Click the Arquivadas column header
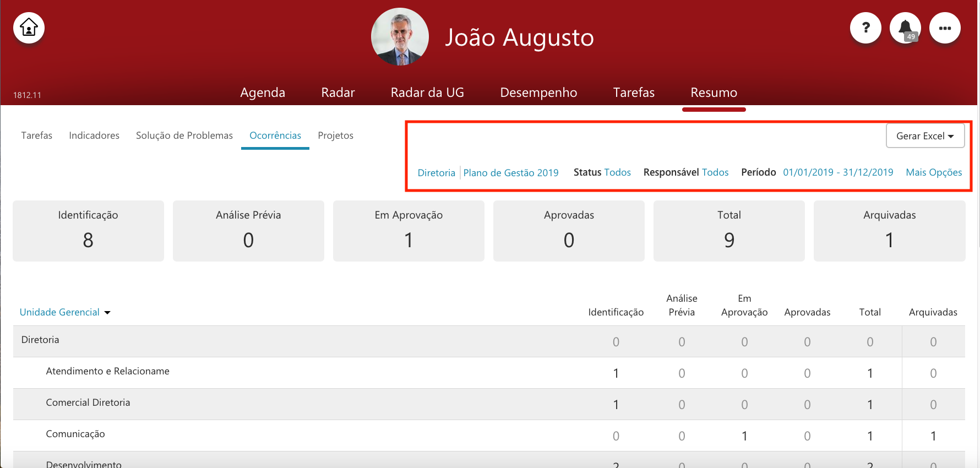980x468 pixels. coord(933,312)
